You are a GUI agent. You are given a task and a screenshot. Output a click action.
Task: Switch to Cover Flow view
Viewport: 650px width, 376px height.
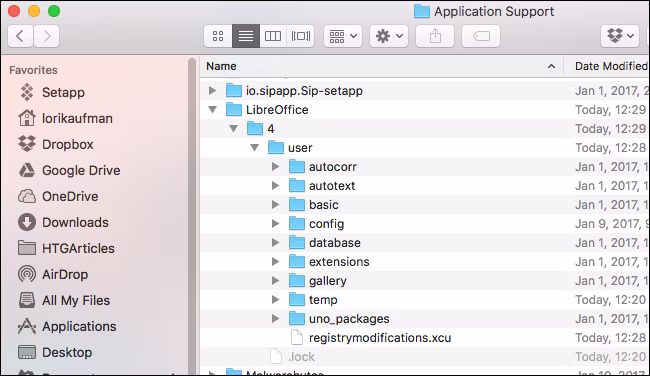tap(301, 36)
